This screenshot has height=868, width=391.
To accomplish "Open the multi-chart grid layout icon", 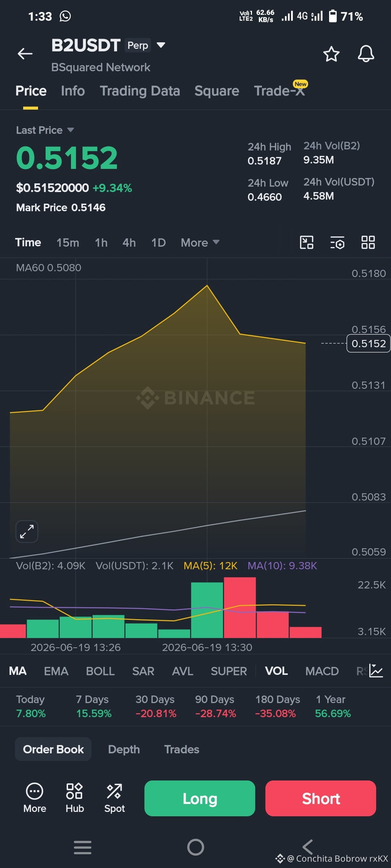I will (x=368, y=242).
